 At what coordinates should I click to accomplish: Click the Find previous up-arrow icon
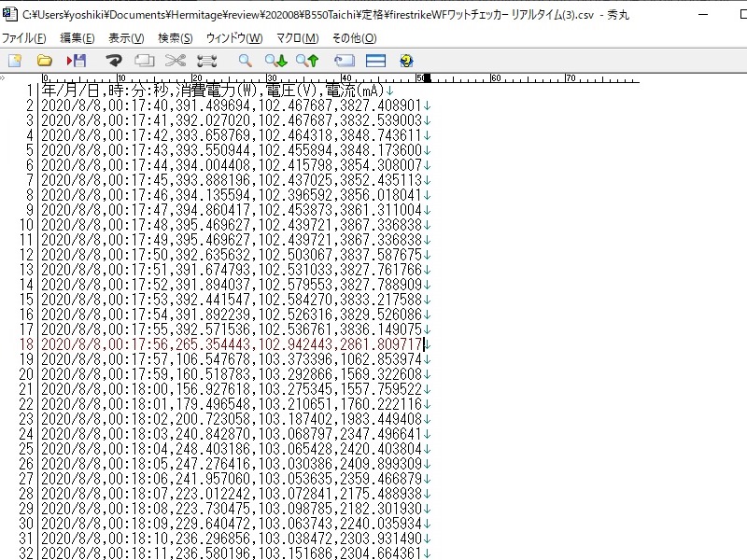tap(307, 61)
